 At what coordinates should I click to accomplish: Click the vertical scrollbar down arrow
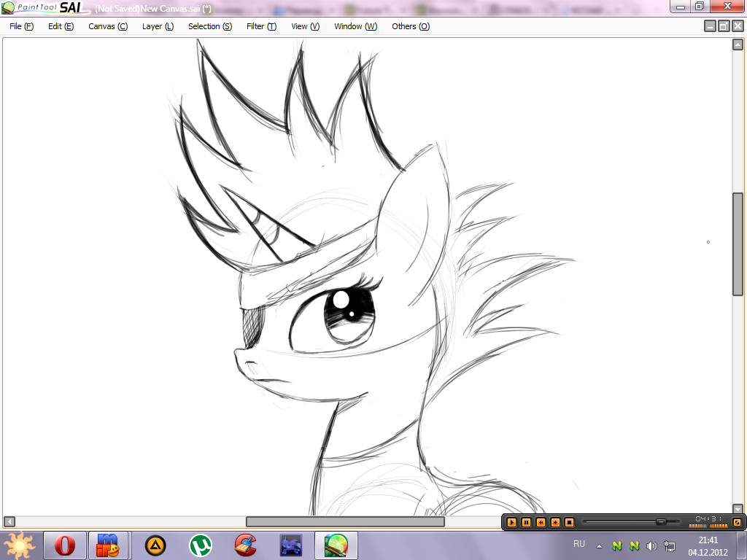coord(738,509)
